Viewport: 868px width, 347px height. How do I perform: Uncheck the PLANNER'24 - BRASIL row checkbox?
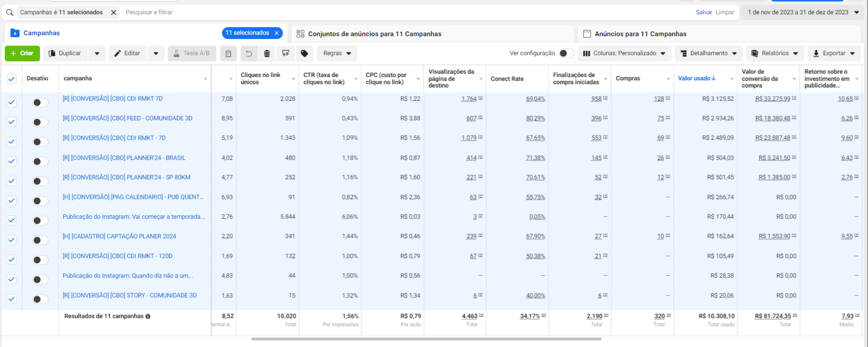(x=12, y=161)
